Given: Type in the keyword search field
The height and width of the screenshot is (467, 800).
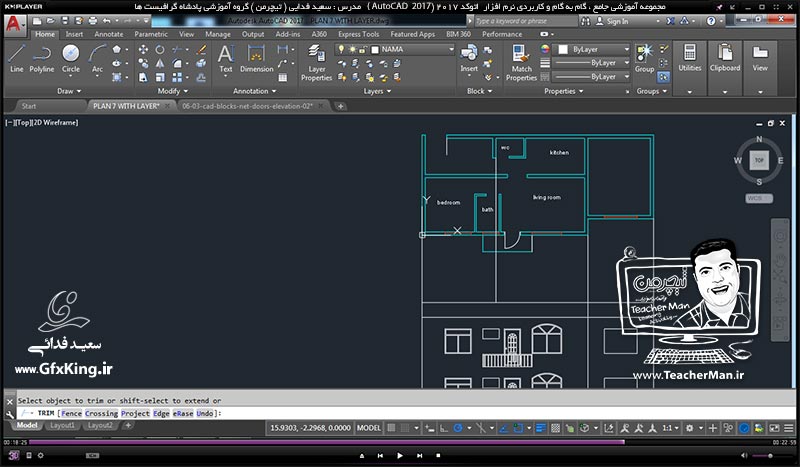Looking at the screenshot, I should point(526,21).
